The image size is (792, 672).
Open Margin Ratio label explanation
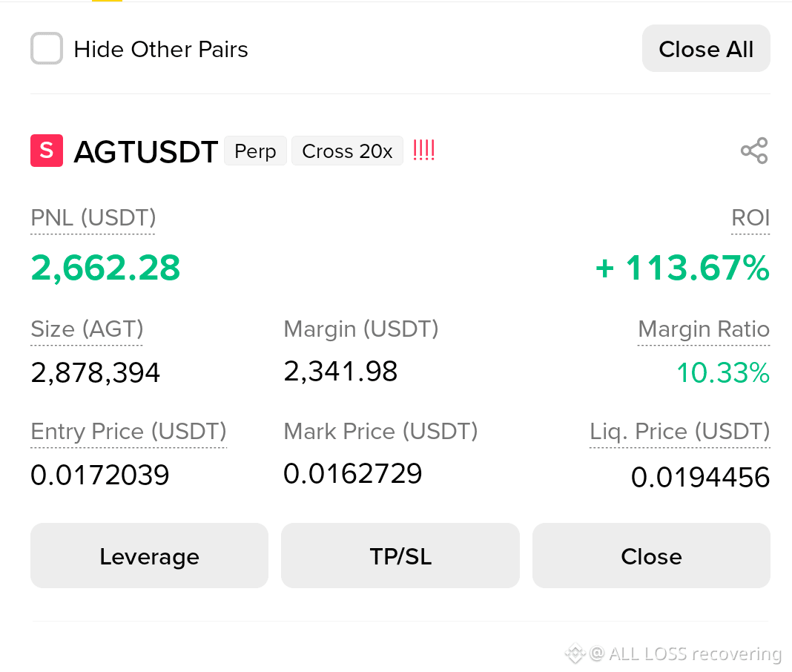[x=704, y=329]
